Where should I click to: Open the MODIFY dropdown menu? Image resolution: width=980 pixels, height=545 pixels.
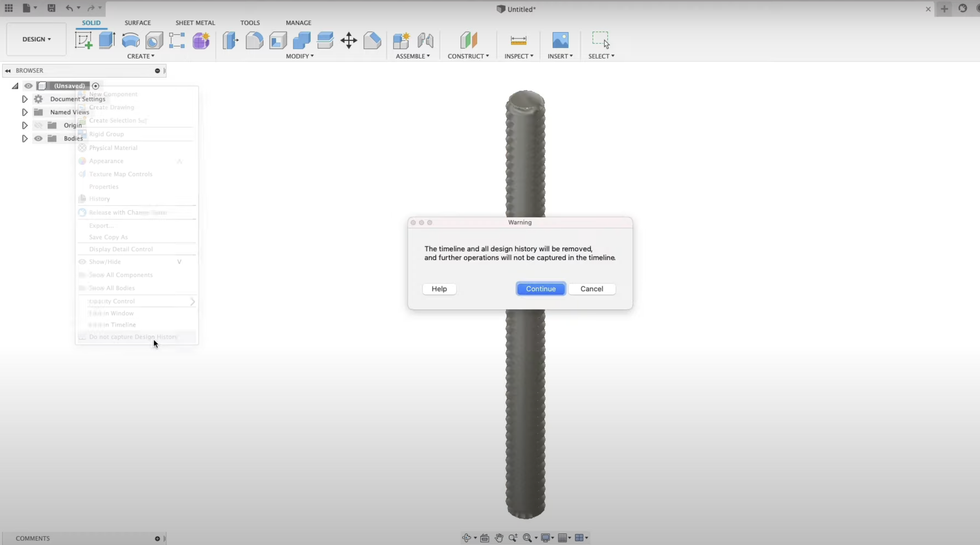pos(300,56)
